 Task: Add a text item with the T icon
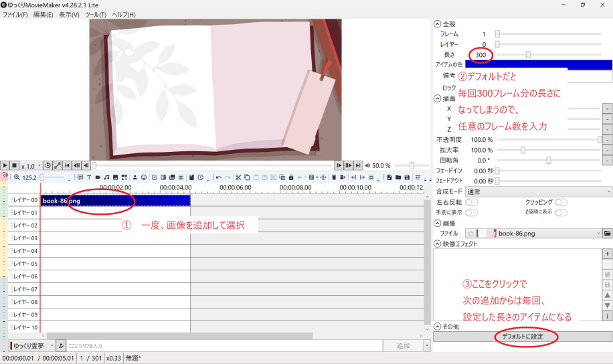coord(89,177)
